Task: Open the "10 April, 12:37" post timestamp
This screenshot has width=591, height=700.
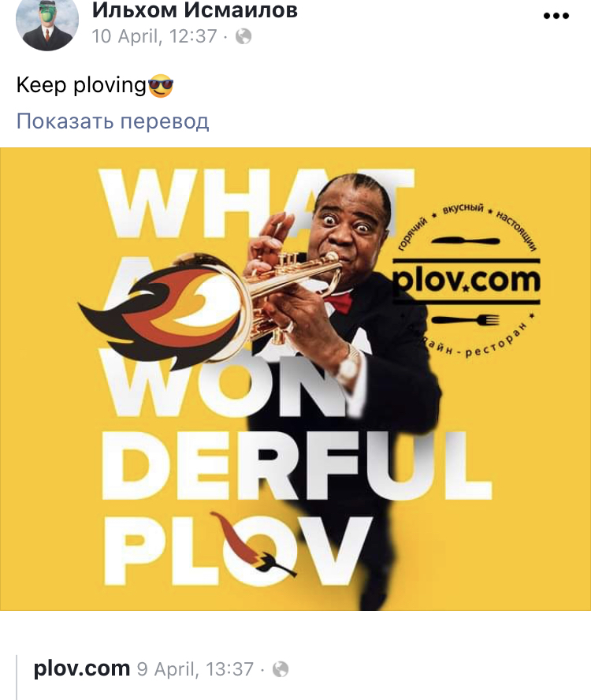Action: pyautogui.click(x=154, y=36)
